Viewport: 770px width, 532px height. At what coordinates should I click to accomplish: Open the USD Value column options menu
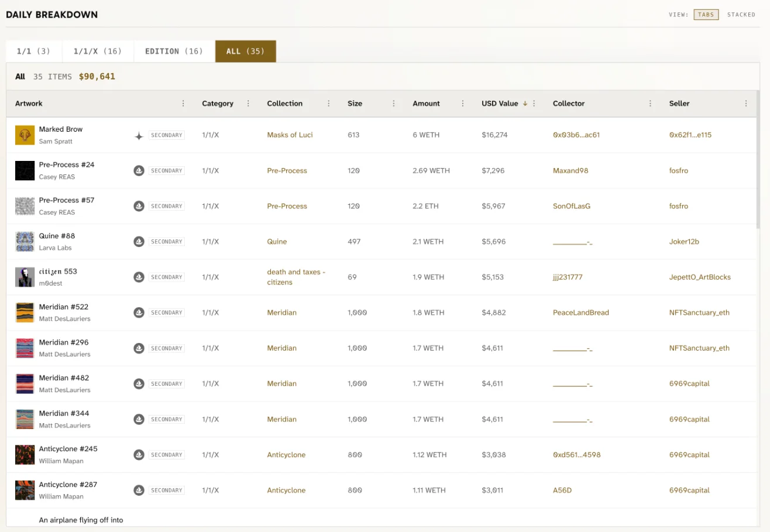pyautogui.click(x=534, y=104)
